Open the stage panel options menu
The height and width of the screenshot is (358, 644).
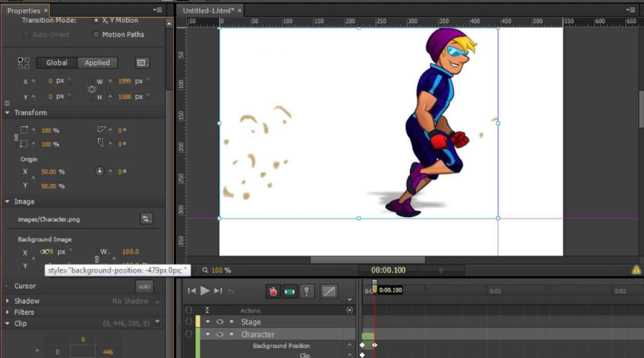coord(630,10)
